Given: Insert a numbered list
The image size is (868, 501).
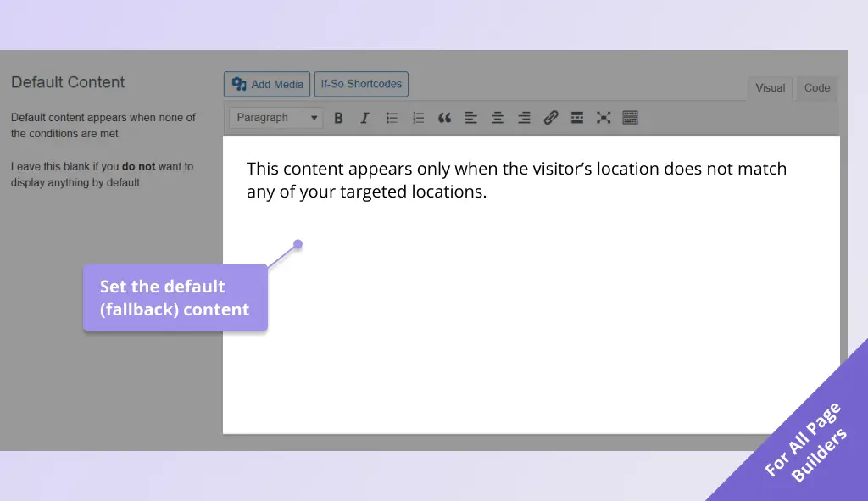Looking at the screenshot, I should (418, 118).
